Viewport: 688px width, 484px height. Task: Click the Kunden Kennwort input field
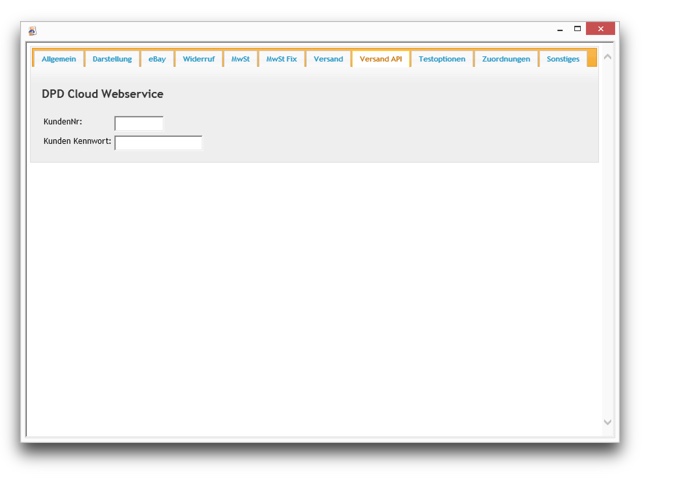click(158, 143)
